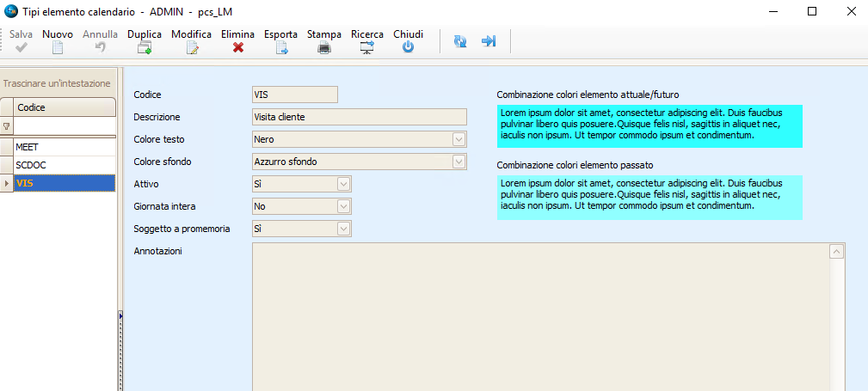Expand the Colore testo dropdown
Screen dimensions: 868x391
pos(459,139)
